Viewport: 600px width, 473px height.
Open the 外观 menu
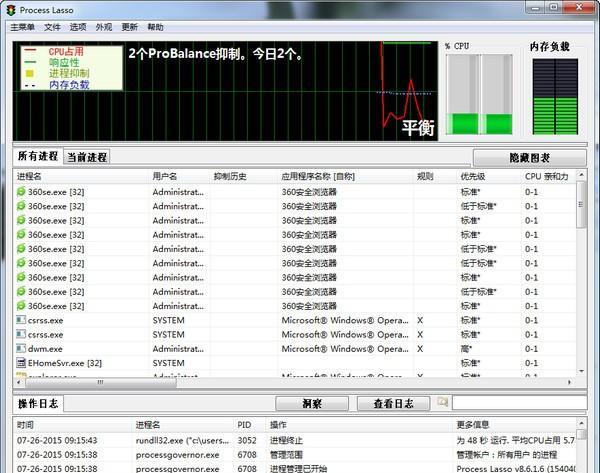pyautogui.click(x=104, y=27)
